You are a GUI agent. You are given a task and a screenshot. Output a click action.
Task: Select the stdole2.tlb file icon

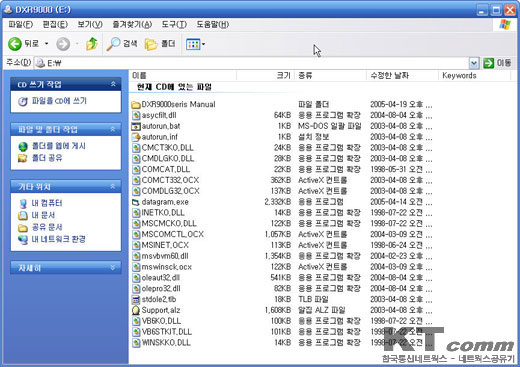click(x=136, y=300)
